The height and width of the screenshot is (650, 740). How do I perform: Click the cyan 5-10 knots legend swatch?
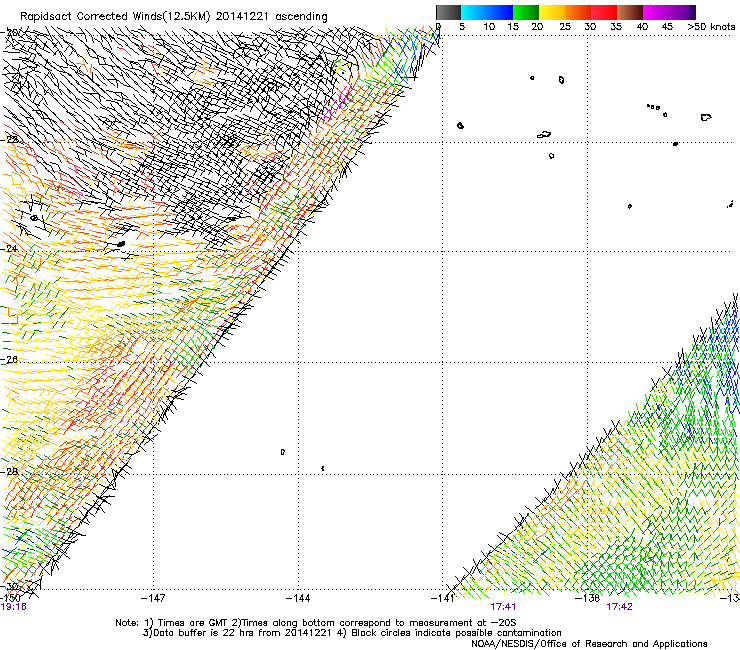[473, 12]
